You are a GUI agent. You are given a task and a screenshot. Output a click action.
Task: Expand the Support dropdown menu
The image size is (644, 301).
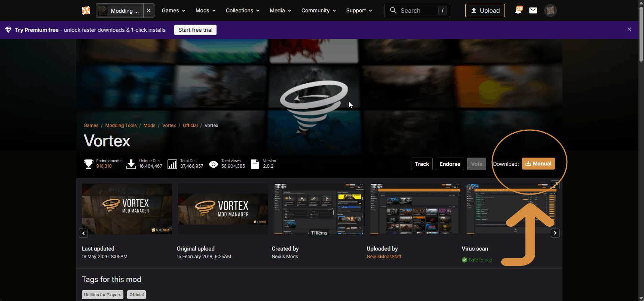tap(359, 10)
